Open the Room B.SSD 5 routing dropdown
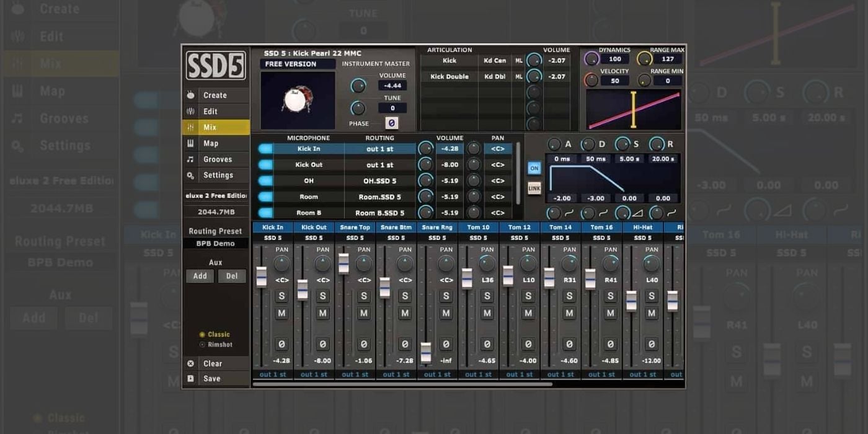Image resolution: width=868 pixels, height=434 pixels. (380, 213)
